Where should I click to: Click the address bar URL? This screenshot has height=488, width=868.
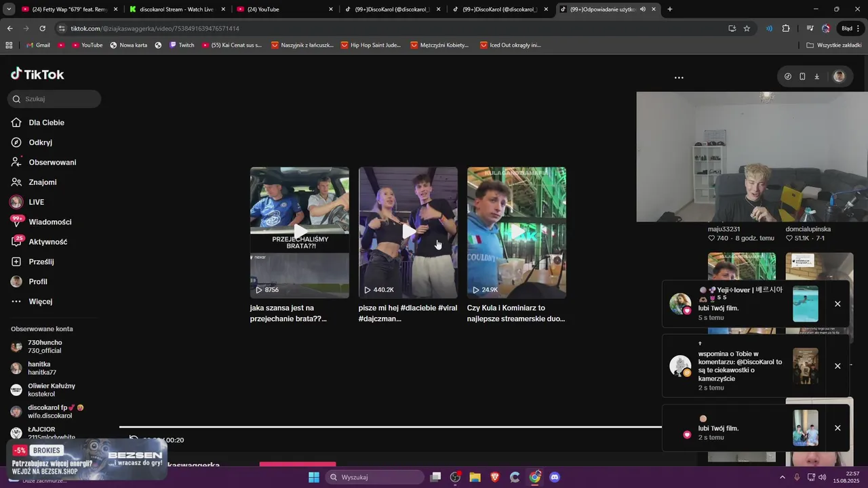pyautogui.click(x=155, y=28)
